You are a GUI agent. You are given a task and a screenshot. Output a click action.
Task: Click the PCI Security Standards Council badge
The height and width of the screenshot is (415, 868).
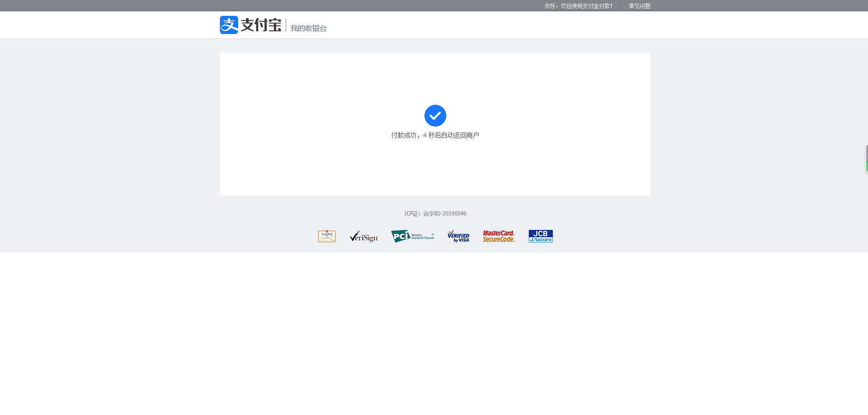pos(413,236)
